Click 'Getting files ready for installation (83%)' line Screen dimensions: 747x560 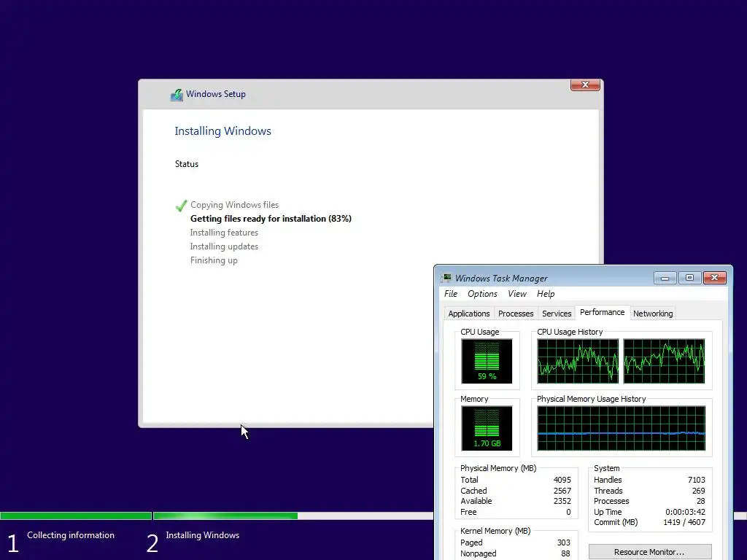click(x=271, y=219)
